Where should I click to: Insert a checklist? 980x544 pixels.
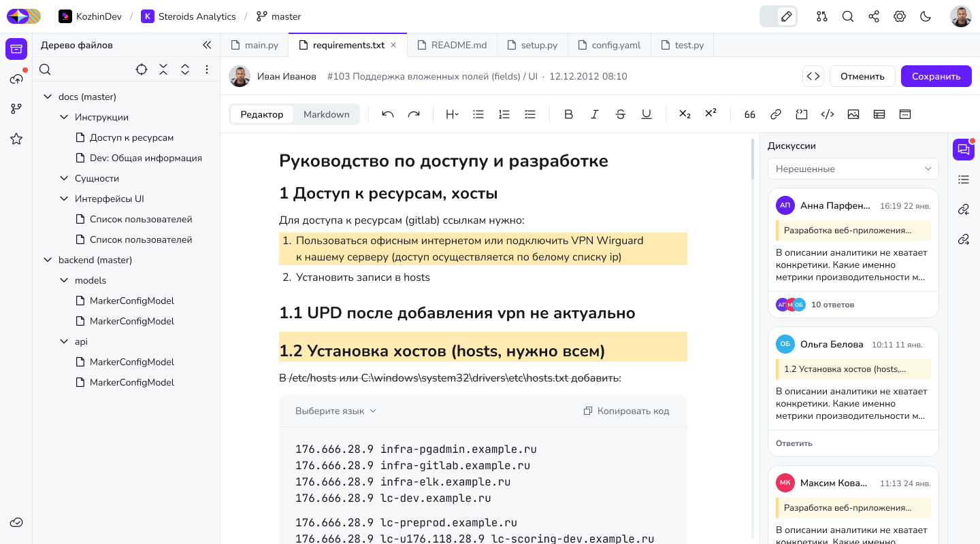[530, 114]
